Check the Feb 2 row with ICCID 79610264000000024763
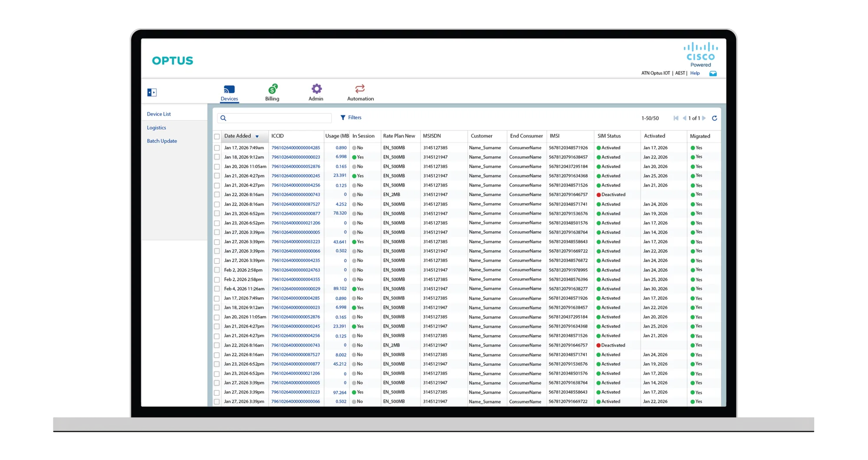868x460 pixels. tap(217, 270)
